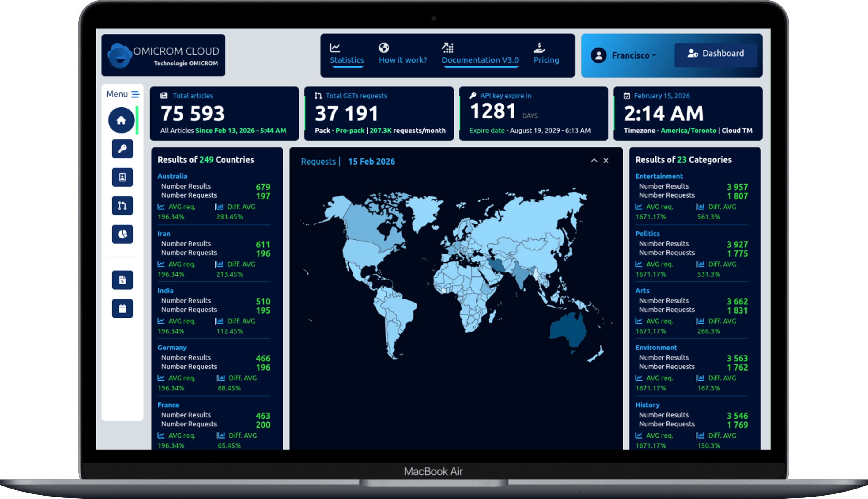This screenshot has height=499, width=868.
Task: Select the Home icon in sidebar
Action: tap(122, 120)
